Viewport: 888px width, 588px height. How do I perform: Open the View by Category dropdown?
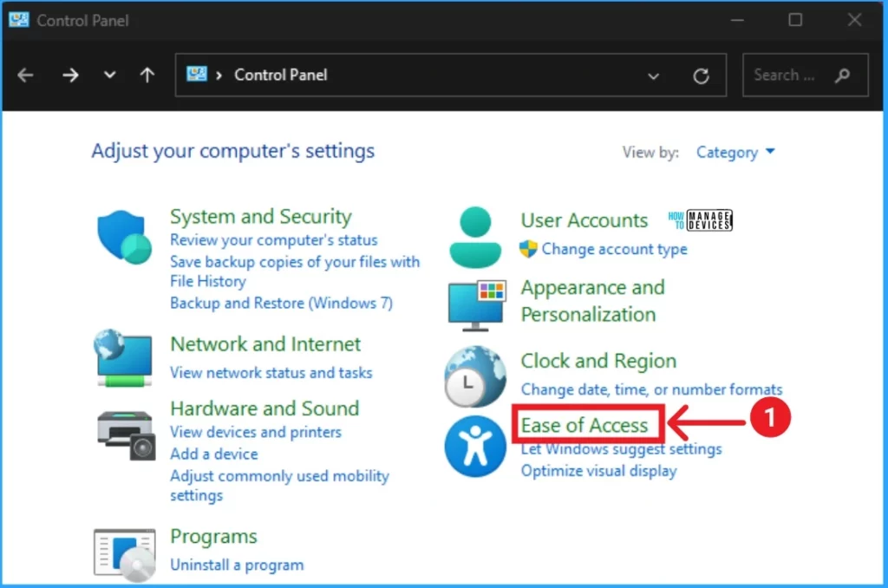(x=735, y=152)
